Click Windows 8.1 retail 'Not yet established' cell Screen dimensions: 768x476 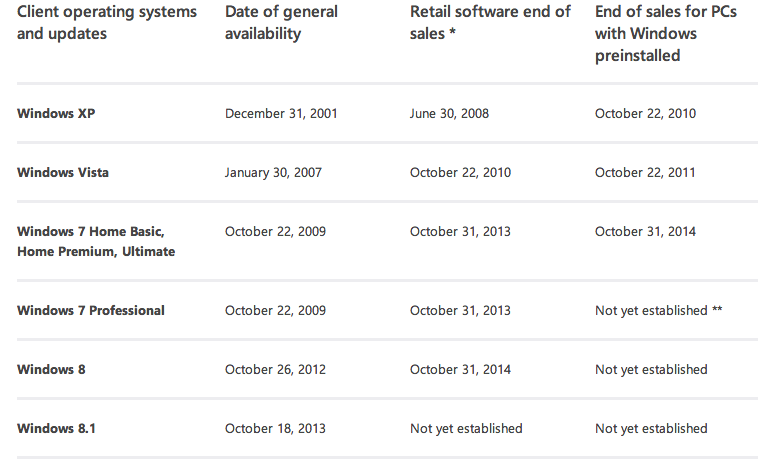466,429
